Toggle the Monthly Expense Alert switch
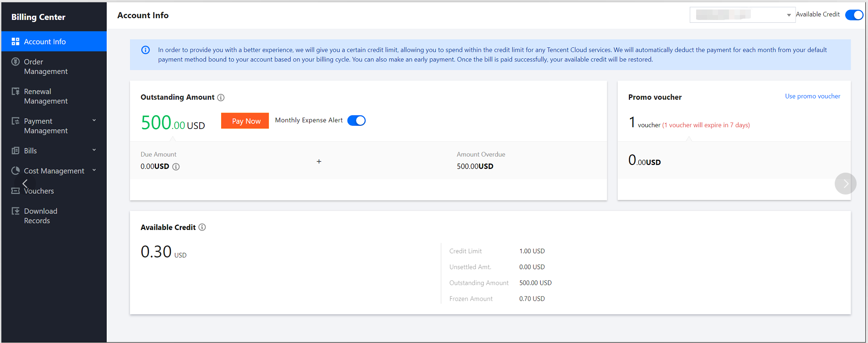 click(x=356, y=121)
